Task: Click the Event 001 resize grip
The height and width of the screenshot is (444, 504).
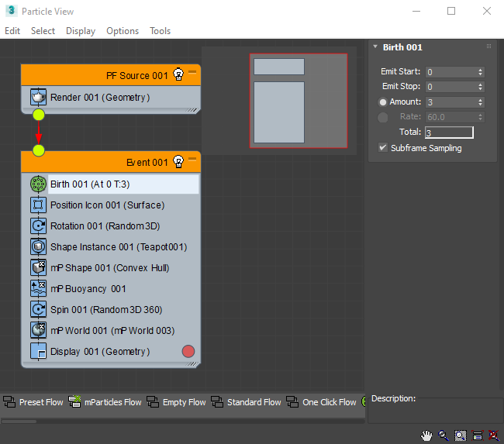Action: pos(192,364)
